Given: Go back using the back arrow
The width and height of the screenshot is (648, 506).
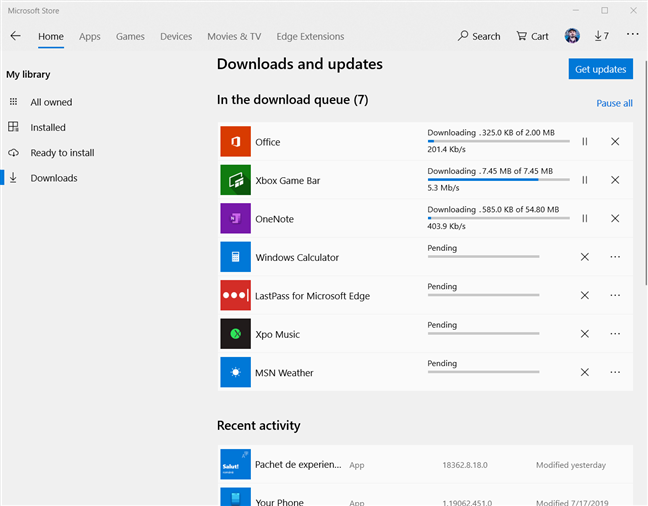Looking at the screenshot, I should [16, 36].
